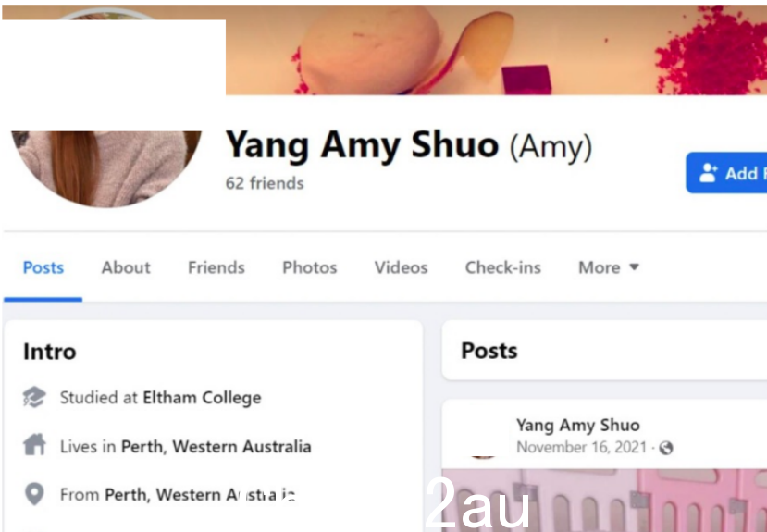Click the Perth, Western Australia Lives in link
The height and width of the screenshot is (532, 767).
pos(216,447)
